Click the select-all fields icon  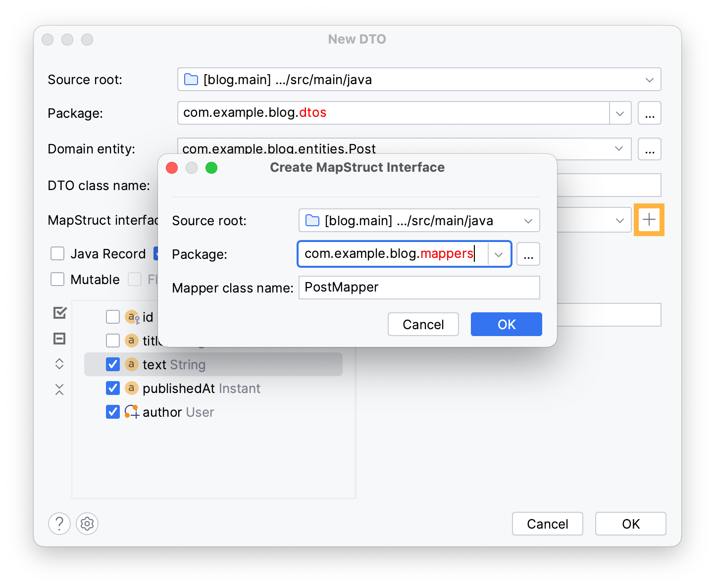[59, 313]
